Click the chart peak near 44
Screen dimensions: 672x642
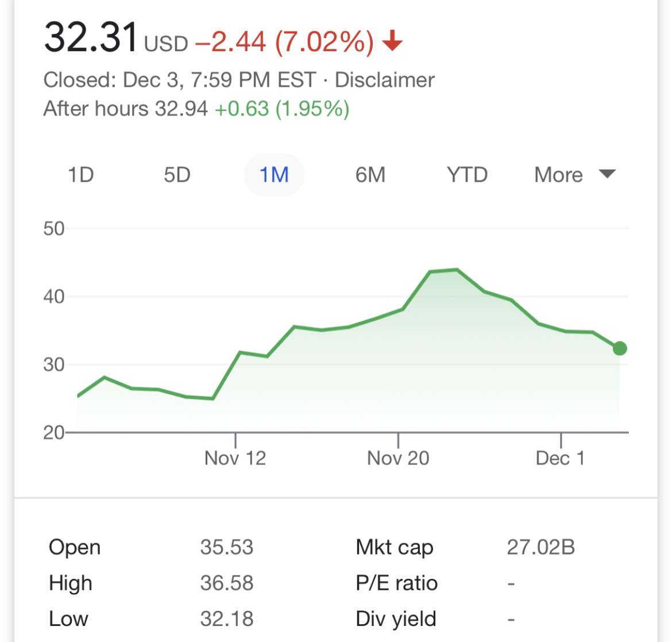point(457,269)
